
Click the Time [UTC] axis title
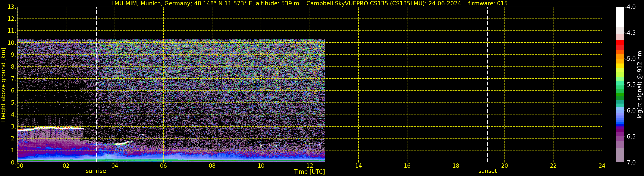click(310, 172)
